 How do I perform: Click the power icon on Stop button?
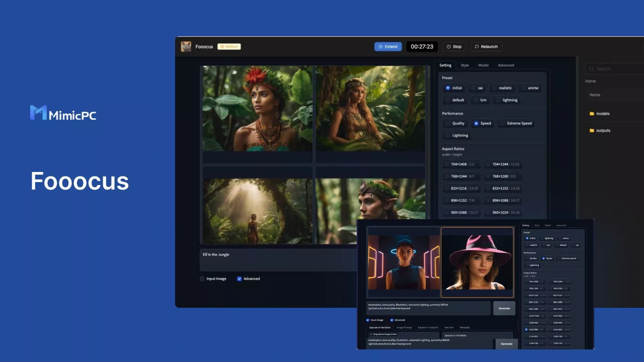pos(449,47)
